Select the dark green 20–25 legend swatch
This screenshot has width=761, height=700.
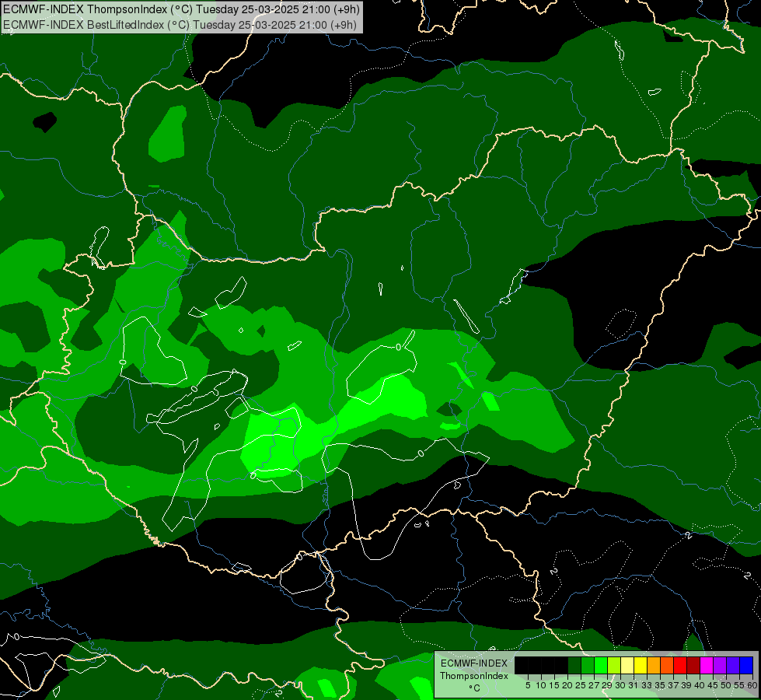pyautogui.click(x=574, y=665)
